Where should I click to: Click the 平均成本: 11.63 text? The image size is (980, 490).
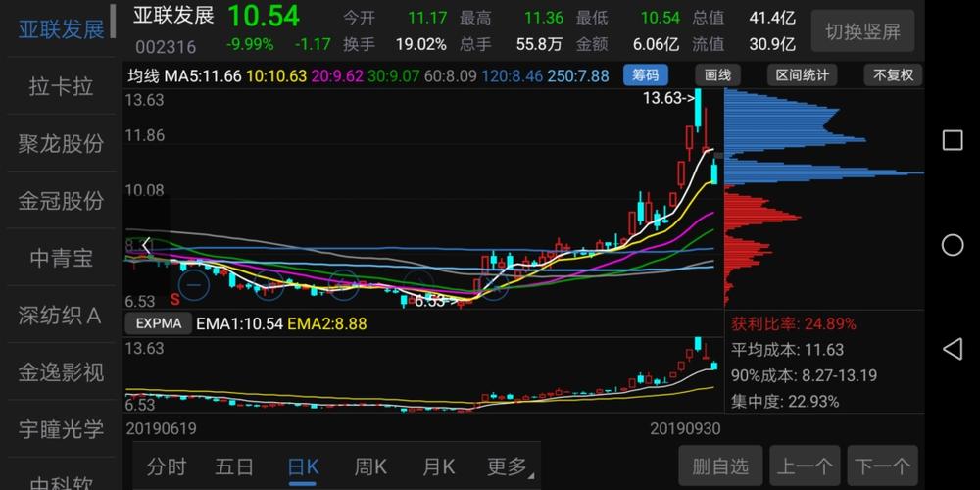[787, 350]
